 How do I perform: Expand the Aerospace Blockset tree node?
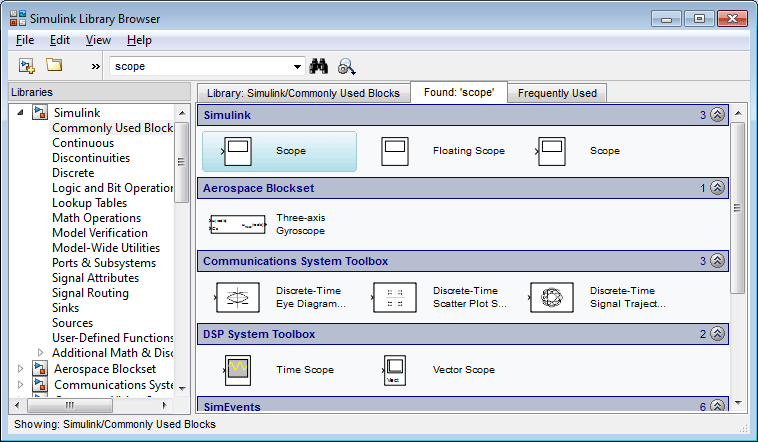20,368
